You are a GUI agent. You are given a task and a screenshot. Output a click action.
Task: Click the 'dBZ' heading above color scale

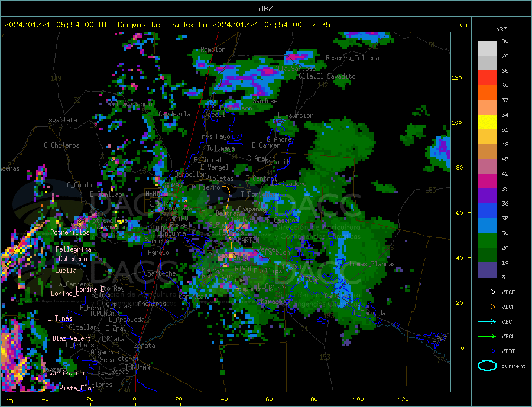[501, 30]
